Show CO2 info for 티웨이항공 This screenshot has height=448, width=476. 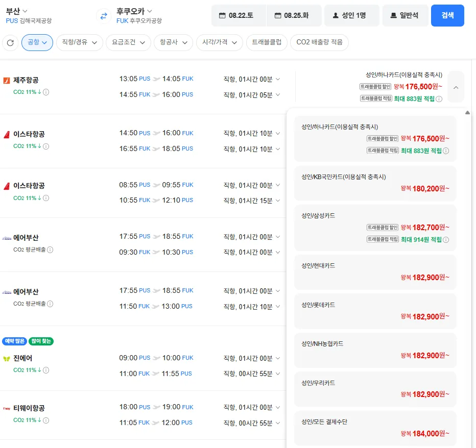(x=46, y=420)
